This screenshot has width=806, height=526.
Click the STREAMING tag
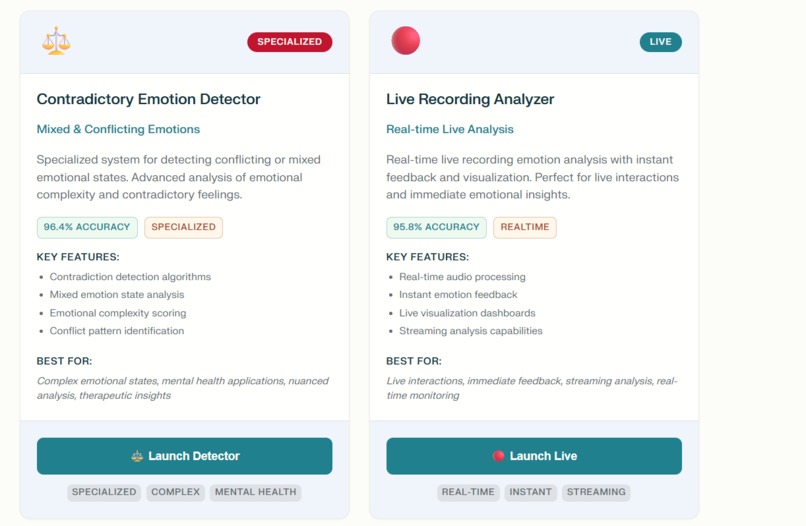coord(596,492)
